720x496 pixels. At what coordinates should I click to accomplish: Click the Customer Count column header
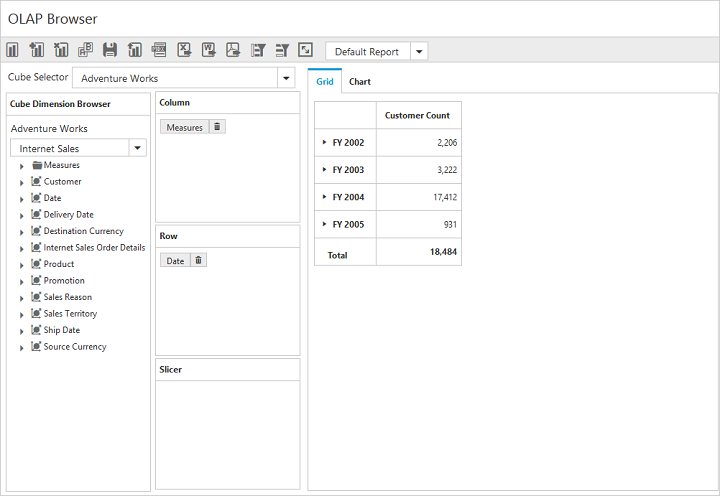click(x=418, y=115)
